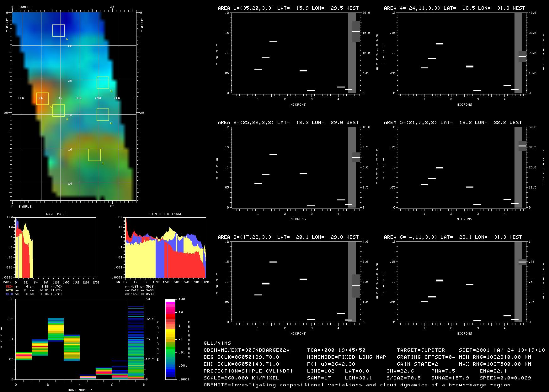
Task: Click the BLU: statistics row
Action: tap(34, 294)
